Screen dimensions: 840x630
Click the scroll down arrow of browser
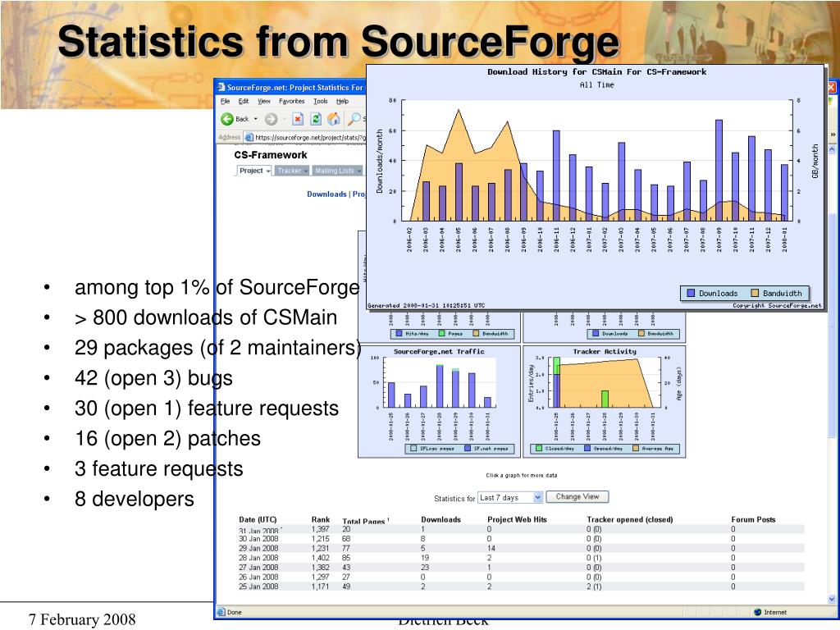pyautogui.click(x=832, y=600)
